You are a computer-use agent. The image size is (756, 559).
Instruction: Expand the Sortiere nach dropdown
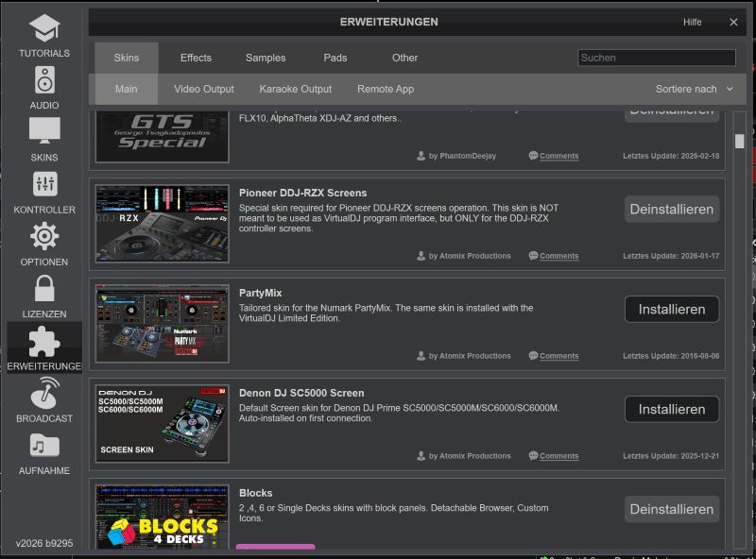coord(694,89)
